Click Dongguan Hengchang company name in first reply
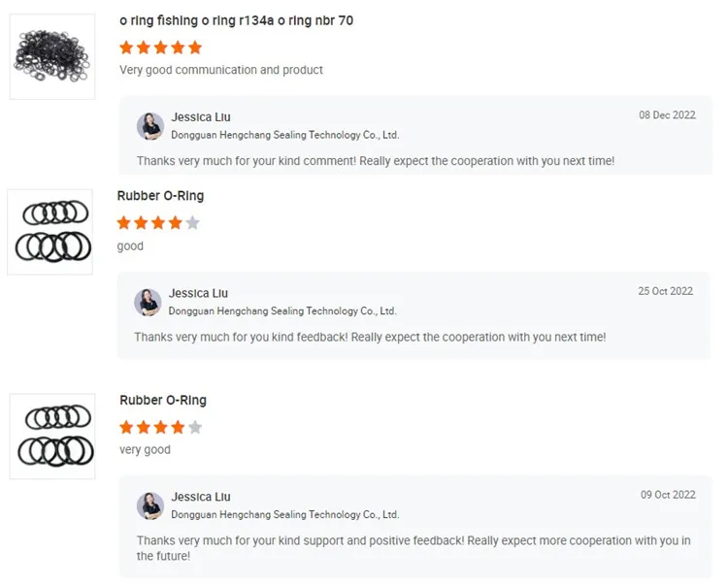 pyautogui.click(x=284, y=135)
